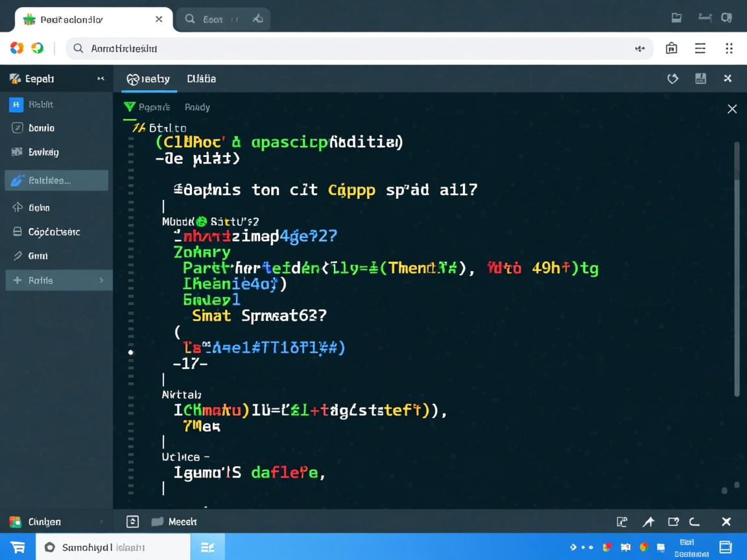
Task: Click the blue square icon at top of sidebar list
Action: pyautogui.click(x=16, y=104)
